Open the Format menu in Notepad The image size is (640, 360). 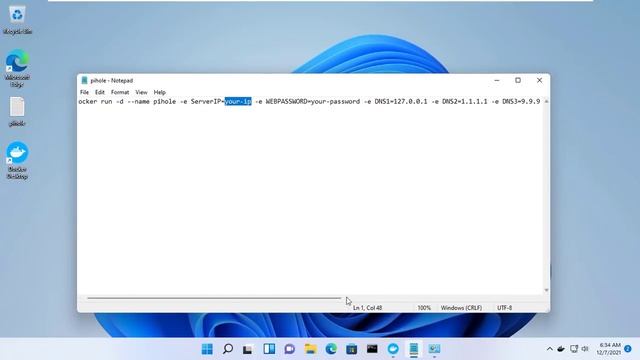120,92
